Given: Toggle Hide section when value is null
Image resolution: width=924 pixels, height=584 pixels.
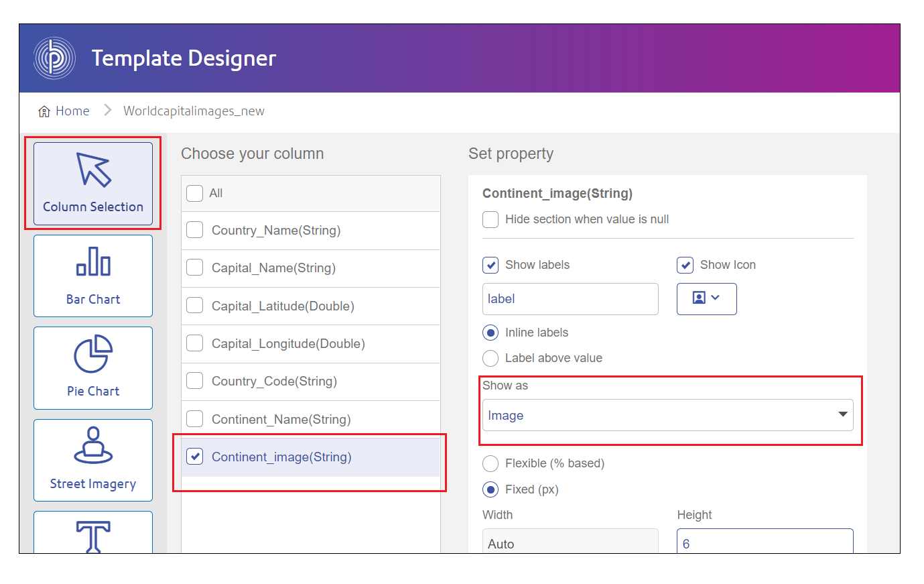Looking at the screenshot, I should (490, 219).
